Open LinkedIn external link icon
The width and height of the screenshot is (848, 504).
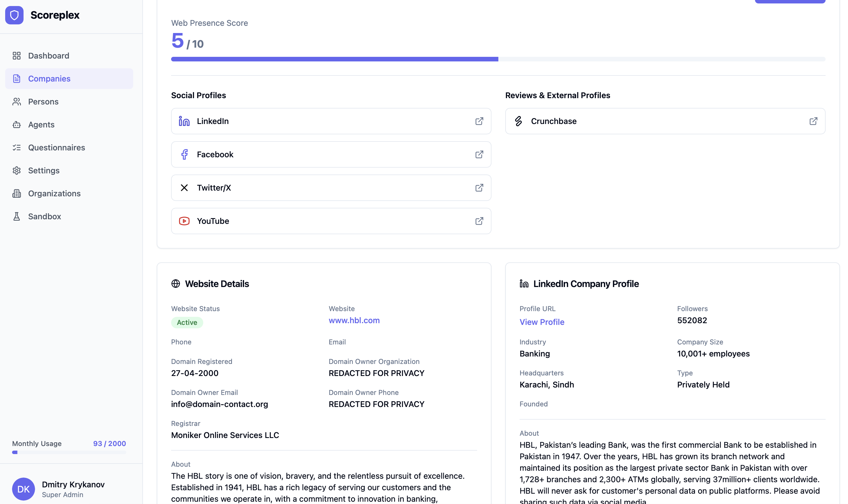(479, 121)
